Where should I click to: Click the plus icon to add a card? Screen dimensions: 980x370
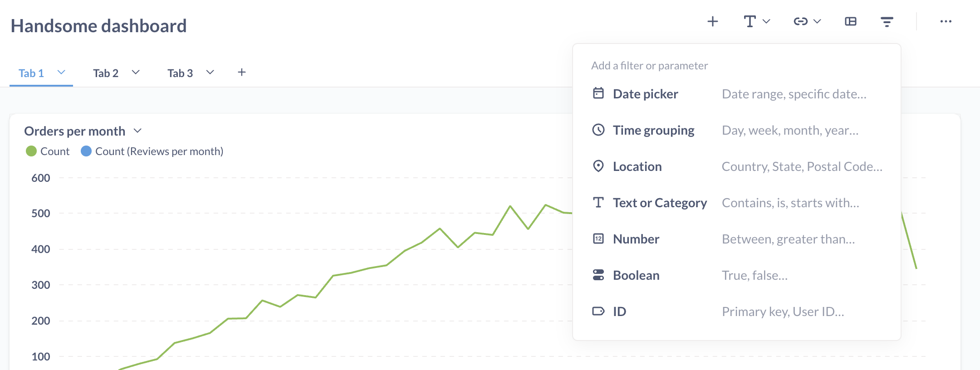tap(713, 21)
